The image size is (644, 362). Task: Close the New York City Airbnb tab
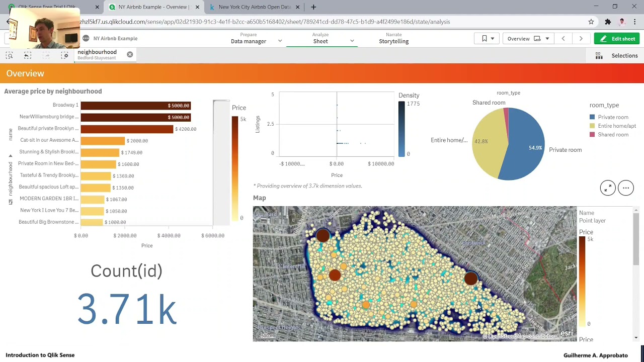coord(298,7)
